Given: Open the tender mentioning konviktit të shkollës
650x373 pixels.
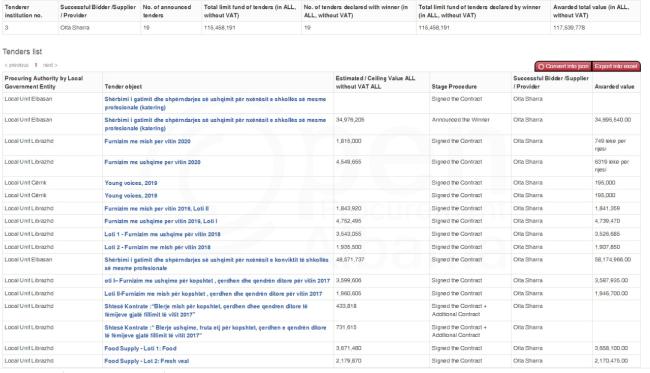Looking at the screenshot, I should (216, 264).
